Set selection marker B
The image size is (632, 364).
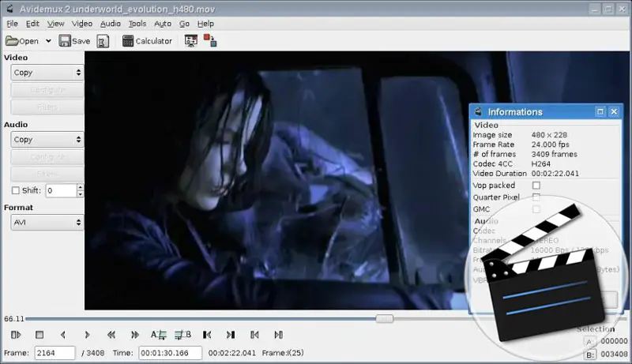(183, 335)
